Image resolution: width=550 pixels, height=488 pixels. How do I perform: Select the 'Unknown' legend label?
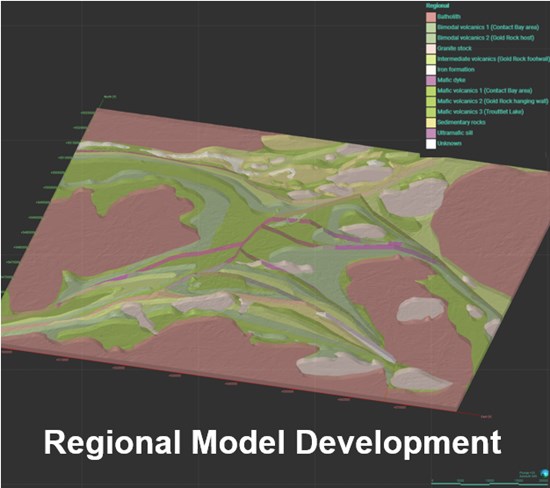coord(449,144)
